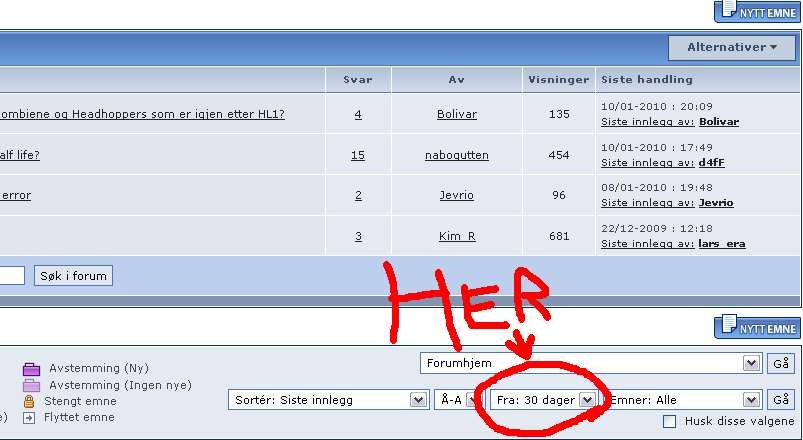803x440 pixels.
Task: Open reply count 4 for Bolivar's topic
Action: coord(358,114)
